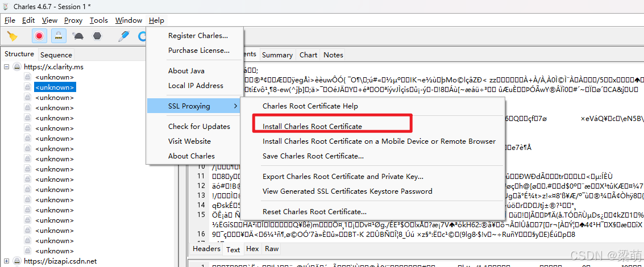
Task: Click the broom Clear Session icon
Action: 13,36
